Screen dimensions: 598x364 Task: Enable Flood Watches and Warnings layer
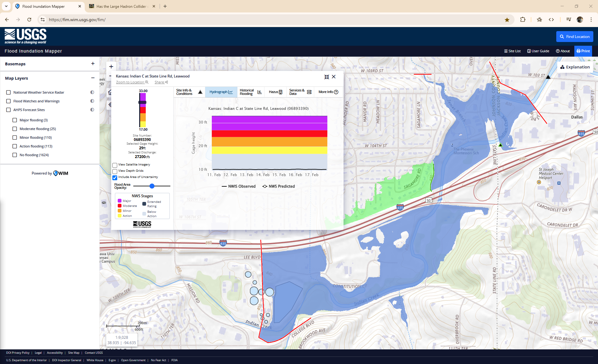click(x=8, y=101)
